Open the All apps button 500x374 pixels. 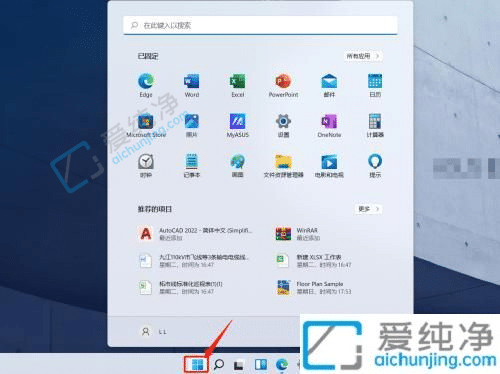[363, 56]
